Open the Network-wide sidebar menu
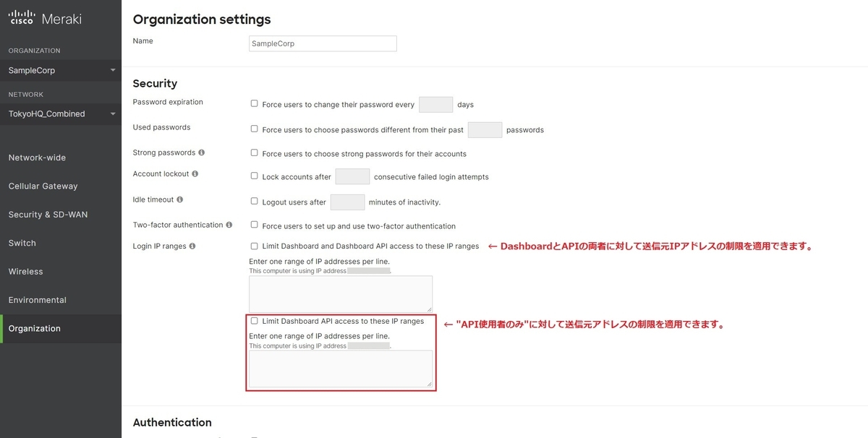The width and height of the screenshot is (868, 438). [61, 158]
